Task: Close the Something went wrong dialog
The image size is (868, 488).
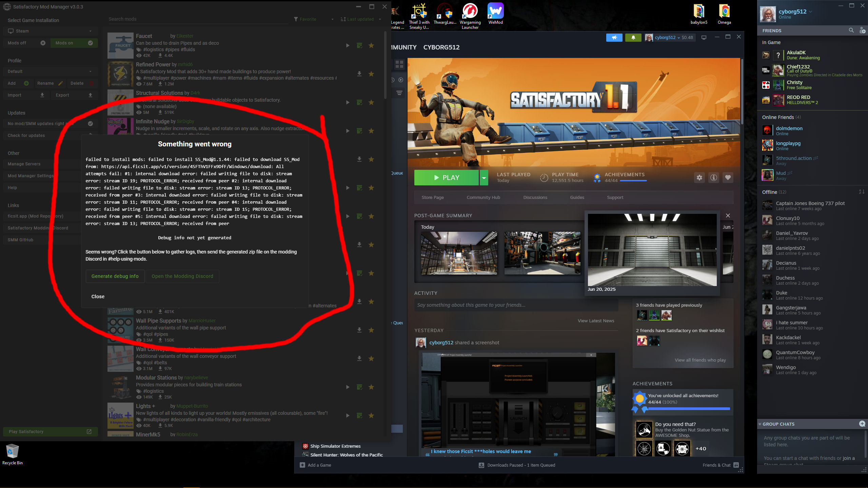Action: 98,297
